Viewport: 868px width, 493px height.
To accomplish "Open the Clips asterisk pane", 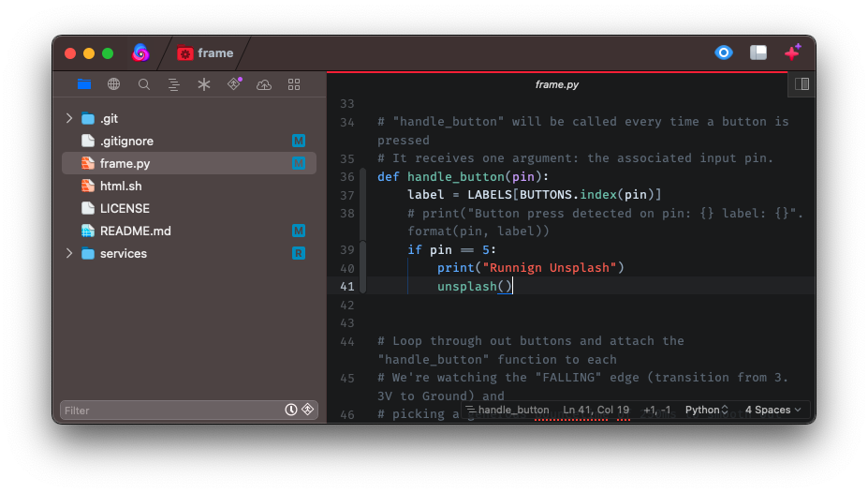I will click(x=204, y=84).
